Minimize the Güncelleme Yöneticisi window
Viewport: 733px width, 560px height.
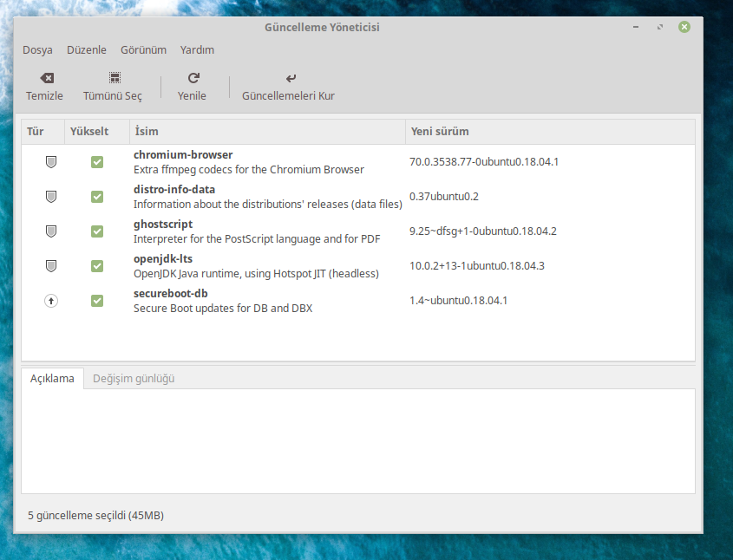click(636, 27)
